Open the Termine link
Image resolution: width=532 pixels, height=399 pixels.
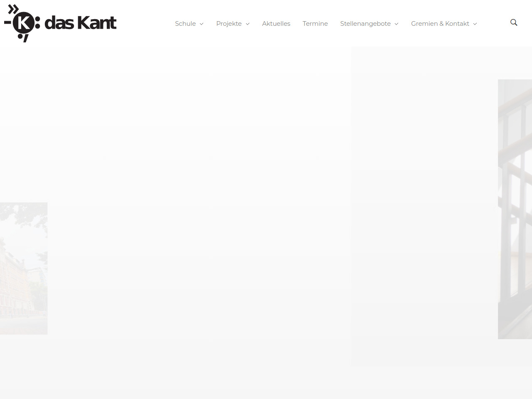pyautogui.click(x=315, y=24)
